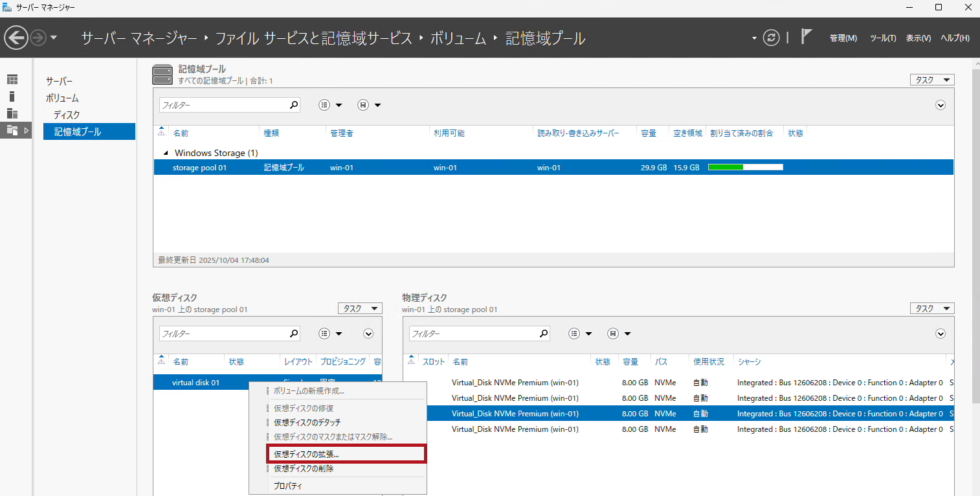Viewport: 980px width, 496px height.
Task: Expand the physical disk section chevron
Action: point(941,333)
